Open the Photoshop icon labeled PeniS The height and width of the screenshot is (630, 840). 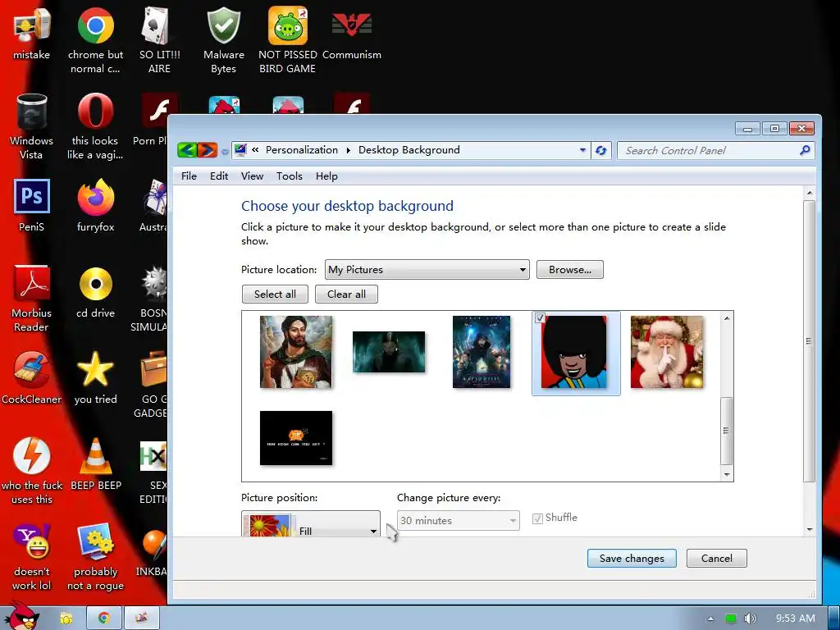(31, 206)
